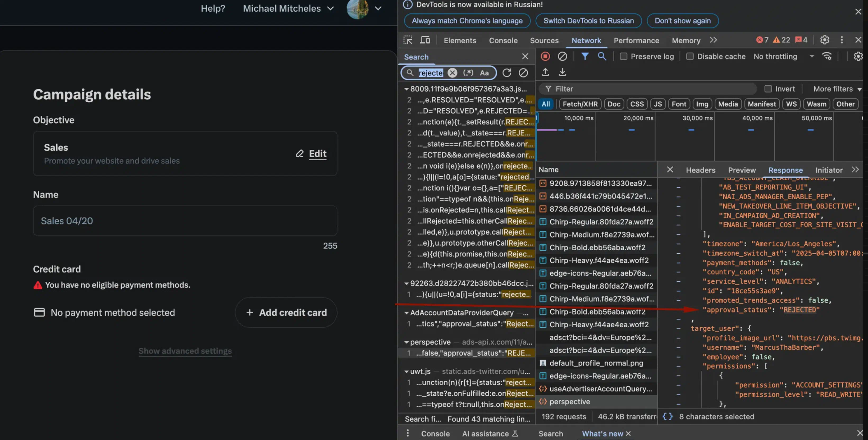Dismiss the DevTools language notification
Viewport: 868px width, 440px height.
[858, 12]
